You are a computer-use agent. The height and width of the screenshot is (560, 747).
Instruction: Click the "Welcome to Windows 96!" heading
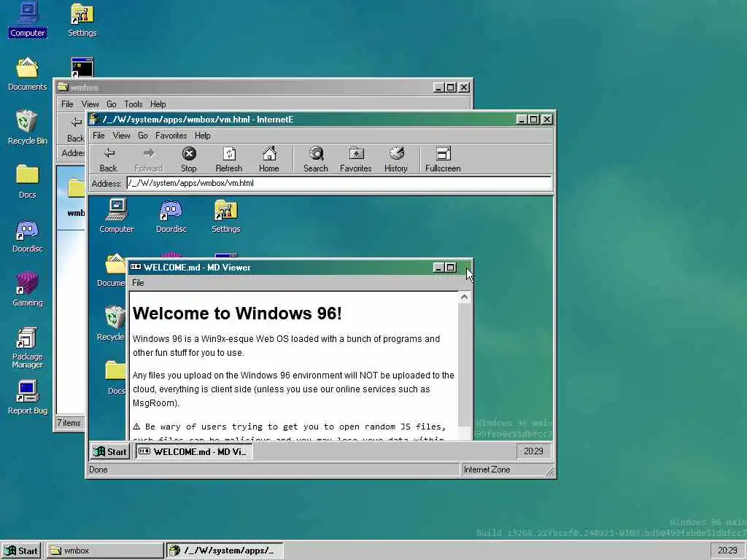pos(237,314)
